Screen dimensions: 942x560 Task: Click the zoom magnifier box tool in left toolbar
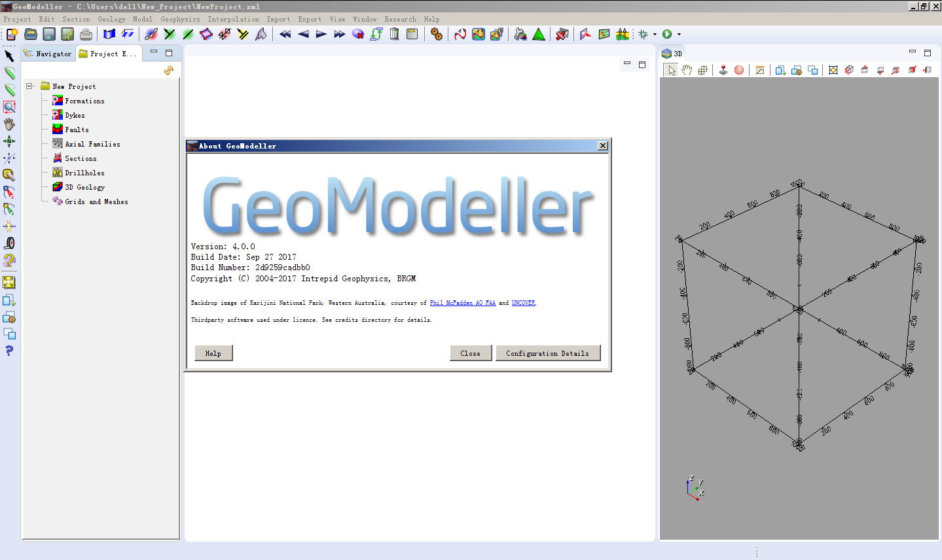click(9, 107)
